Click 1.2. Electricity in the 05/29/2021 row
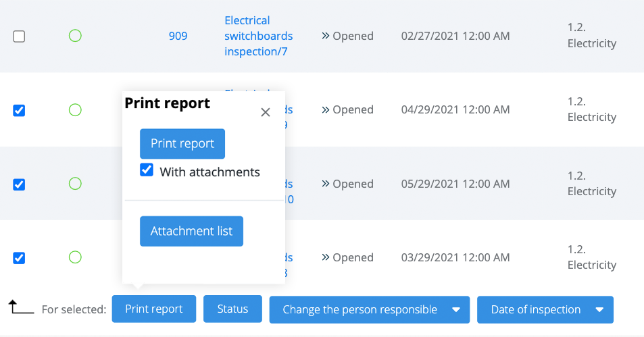 (592, 184)
